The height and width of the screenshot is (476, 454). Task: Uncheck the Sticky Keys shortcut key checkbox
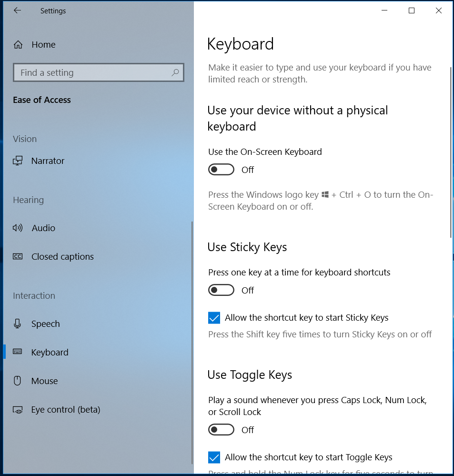tap(214, 318)
